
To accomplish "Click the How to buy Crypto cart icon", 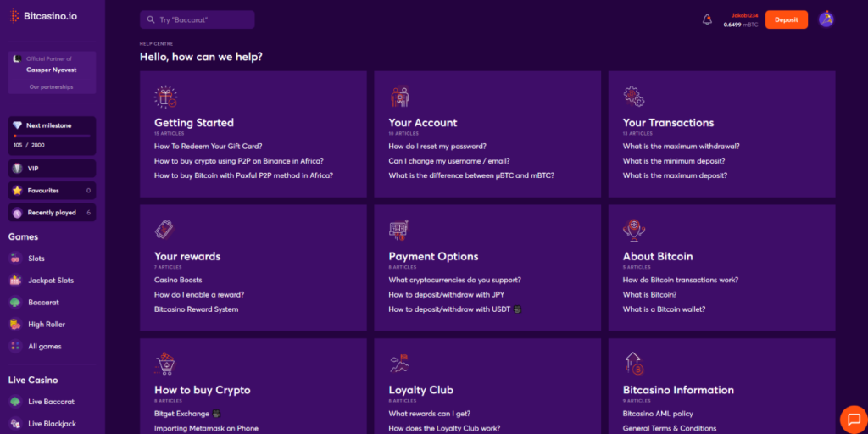I will coord(165,364).
